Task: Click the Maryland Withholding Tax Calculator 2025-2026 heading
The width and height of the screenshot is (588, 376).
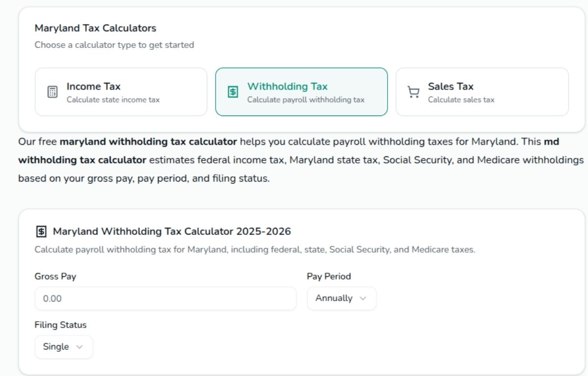Action: [171, 231]
